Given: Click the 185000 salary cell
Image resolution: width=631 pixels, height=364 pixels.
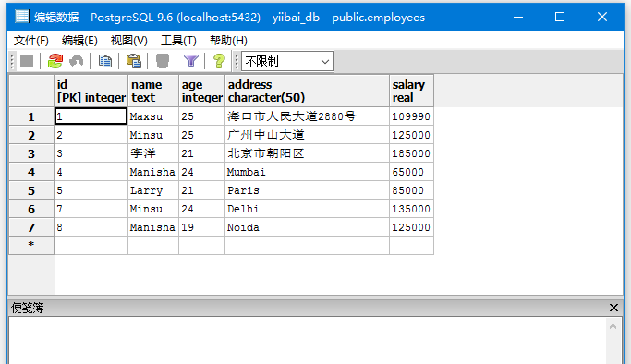Looking at the screenshot, I should 411,153.
